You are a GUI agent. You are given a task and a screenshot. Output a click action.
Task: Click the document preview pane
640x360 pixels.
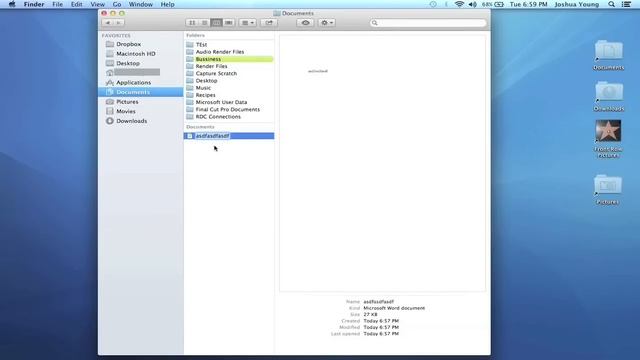pos(382,163)
